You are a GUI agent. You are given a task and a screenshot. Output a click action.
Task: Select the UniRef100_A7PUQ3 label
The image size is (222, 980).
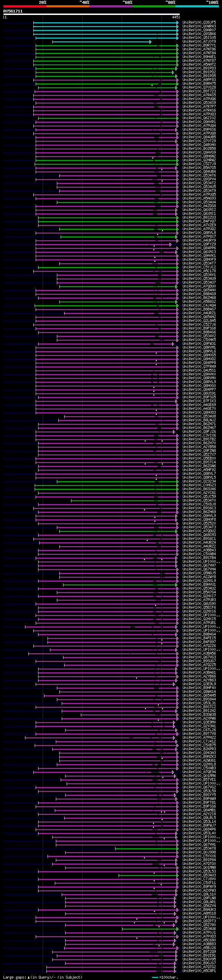pyautogui.click(x=199, y=114)
